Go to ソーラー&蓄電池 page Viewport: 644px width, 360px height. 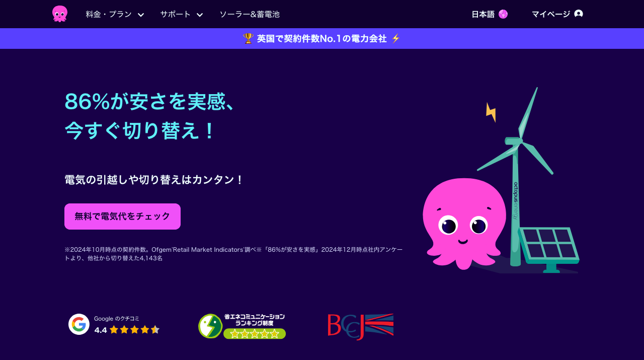click(x=250, y=14)
